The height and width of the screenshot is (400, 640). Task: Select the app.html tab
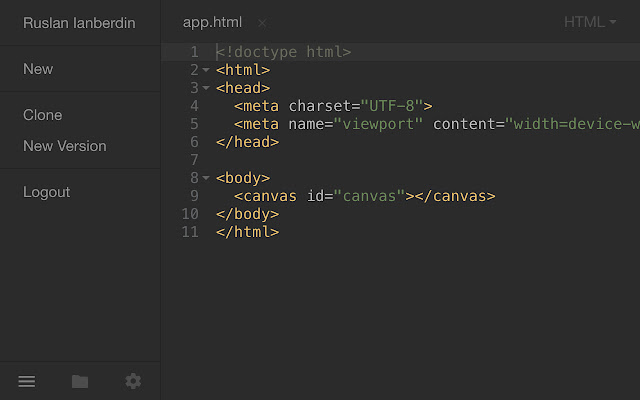pos(212,22)
